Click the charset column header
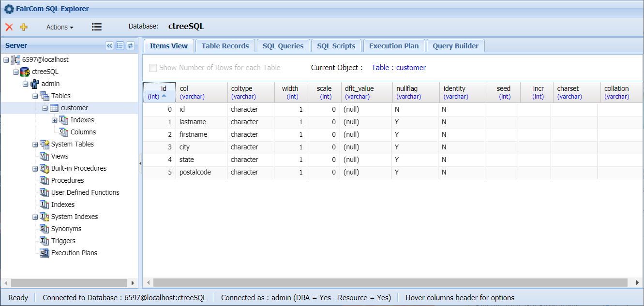This screenshot has width=644, height=306. (576, 92)
